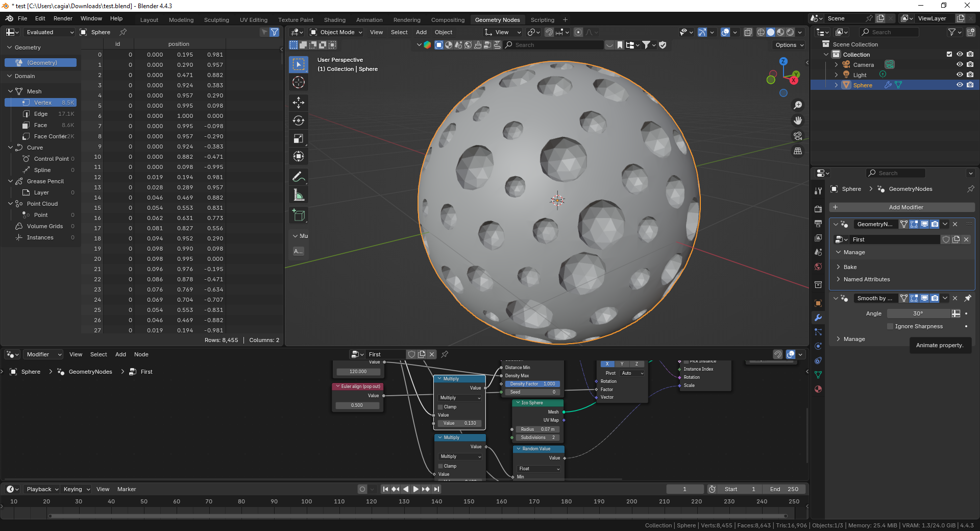Open the viewport Options button

pyautogui.click(x=788, y=45)
